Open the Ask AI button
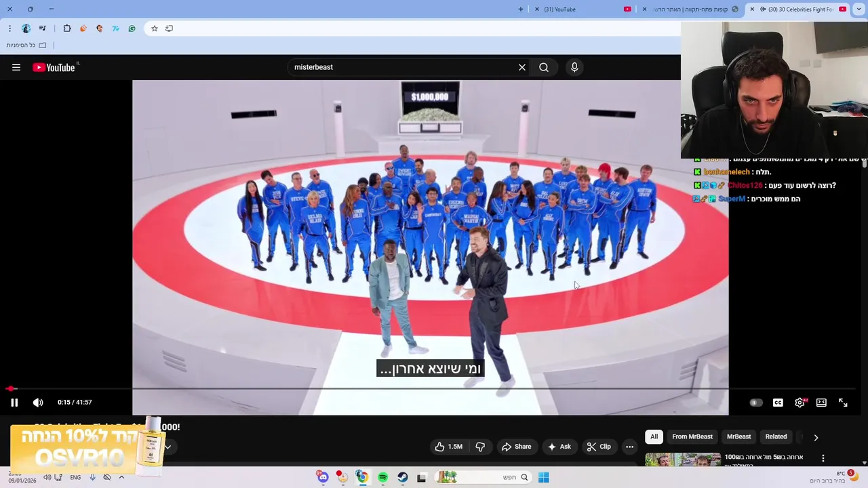Image resolution: width=868 pixels, height=488 pixels. [559, 447]
